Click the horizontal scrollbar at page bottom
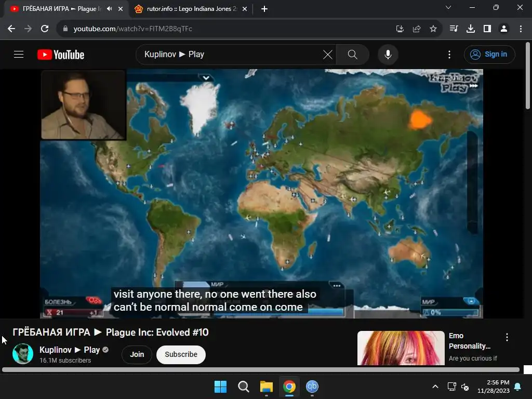 (261, 370)
